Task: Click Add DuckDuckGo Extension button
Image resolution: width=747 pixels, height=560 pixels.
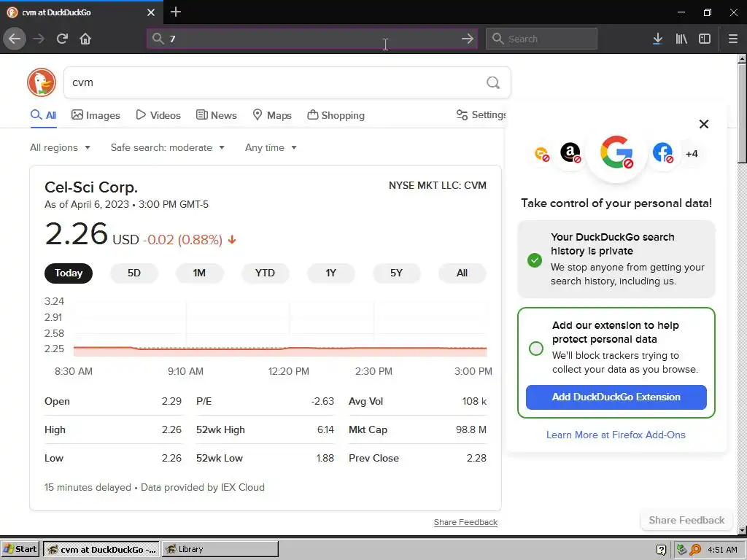Action: click(616, 397)
